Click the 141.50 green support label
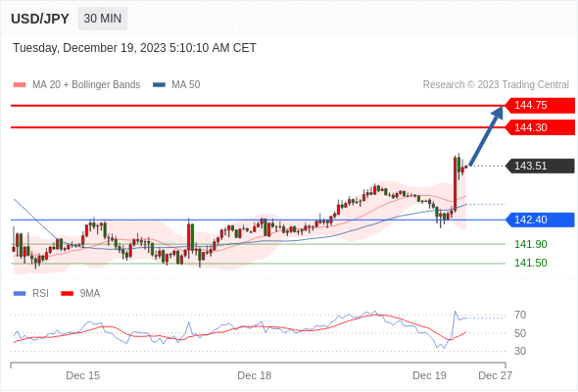 tap(531, 263)
